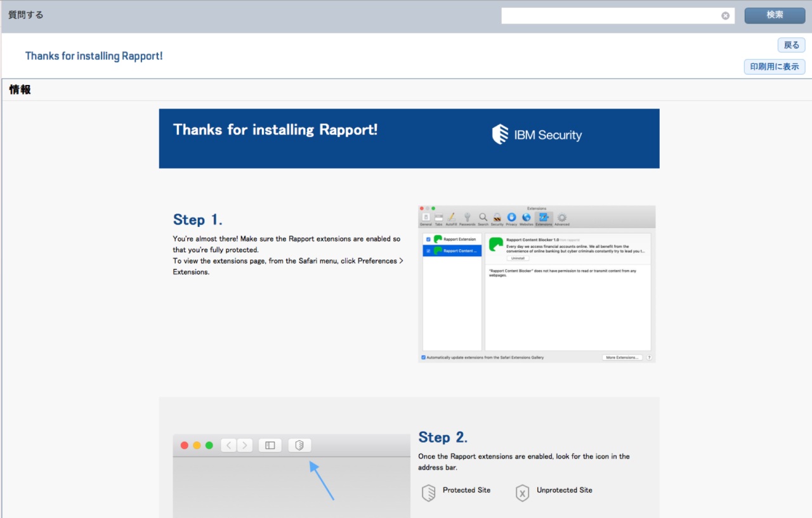Image resolution: width=812 pixels, height=518 pixels.
Task: Clear the search field with the X icon
Action: pos(725,16)
